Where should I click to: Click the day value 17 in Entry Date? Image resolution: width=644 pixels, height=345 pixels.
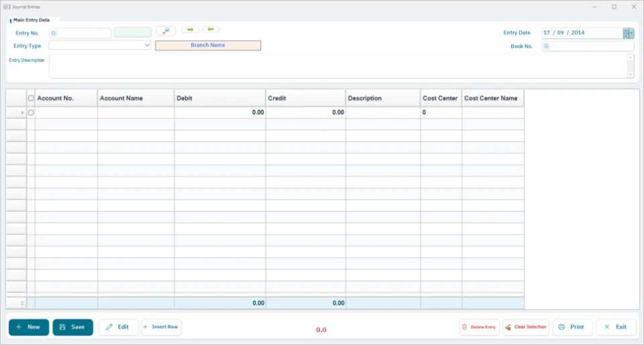[547, 33]
